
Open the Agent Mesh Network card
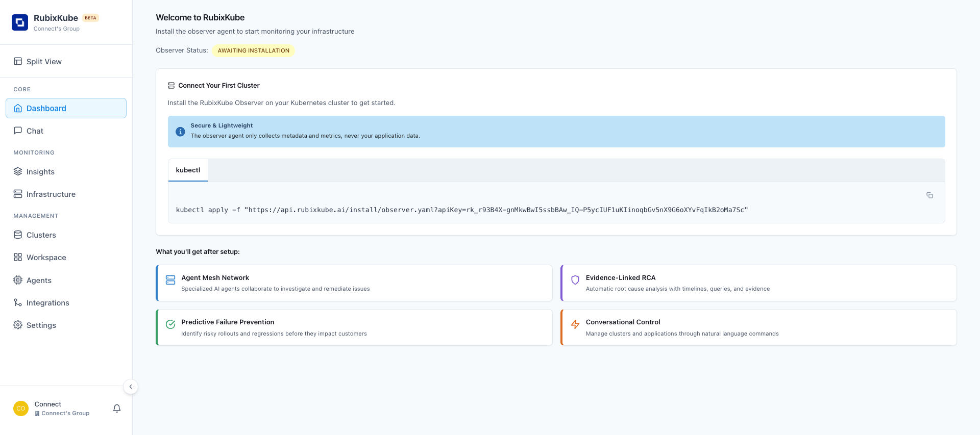354,283
